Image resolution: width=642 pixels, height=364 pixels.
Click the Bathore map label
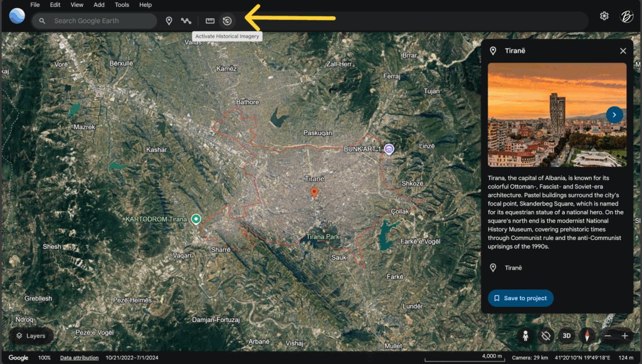(x=247, y=102)
